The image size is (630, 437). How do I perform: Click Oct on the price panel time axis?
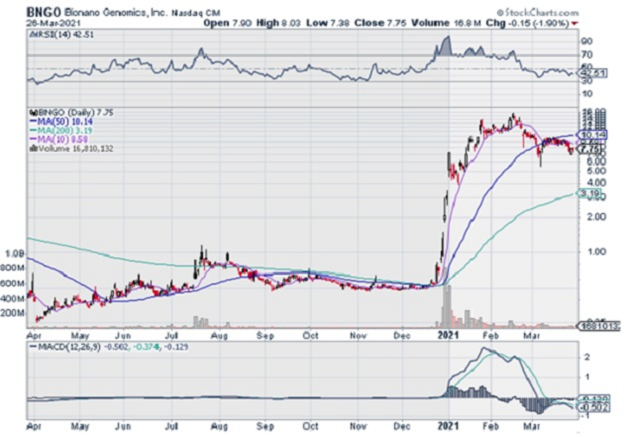[x=310, y=335]
